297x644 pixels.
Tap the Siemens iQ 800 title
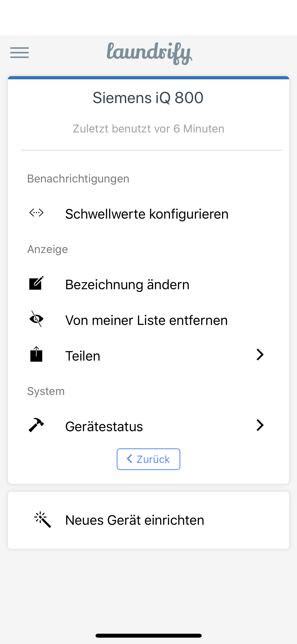click(x=148, y=98)
